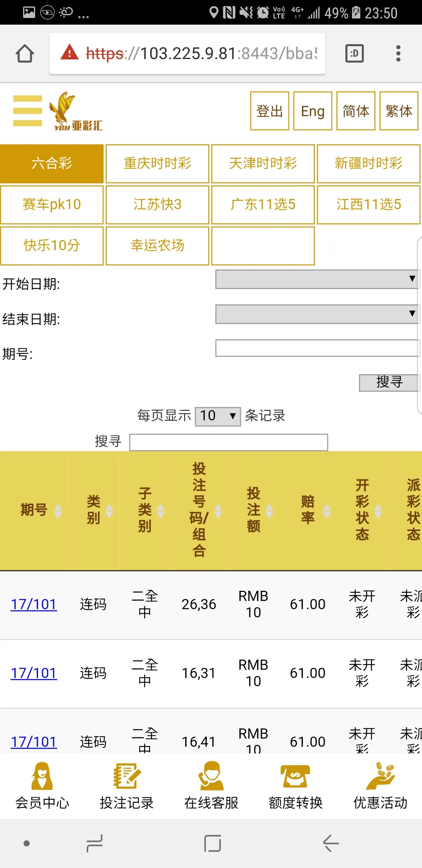Click 连码 category in 26,36 row
The height and width of the screenshot is (868, 422).
(93, 604)
